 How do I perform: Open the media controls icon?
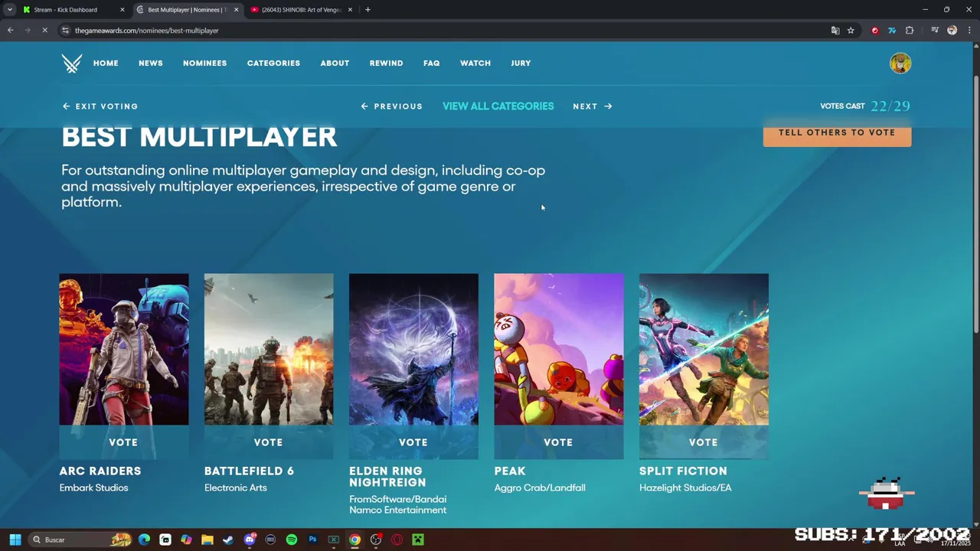935,31
